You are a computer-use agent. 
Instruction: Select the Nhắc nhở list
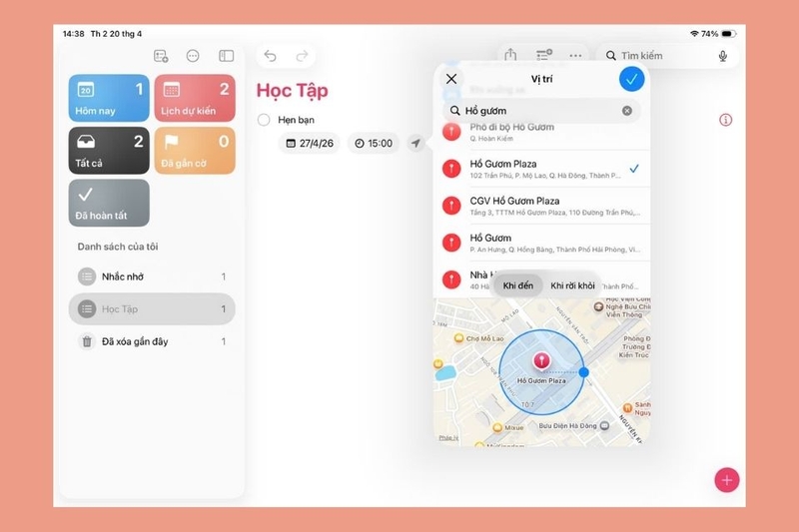(x=152, y=276)
